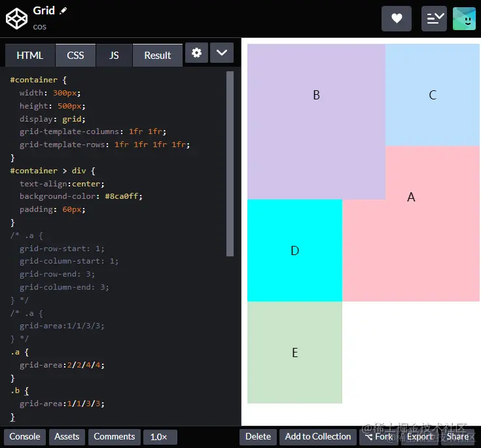Click commented 'grid-row-start: 1;' line
This screenshot has height=448, width=481.
(x=62, y=249)
